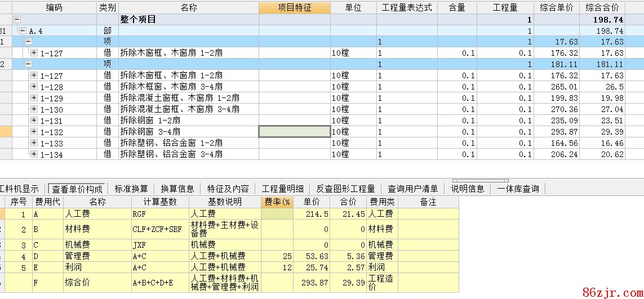Click the 查询用户清单 tab

[x=412, y=189]
